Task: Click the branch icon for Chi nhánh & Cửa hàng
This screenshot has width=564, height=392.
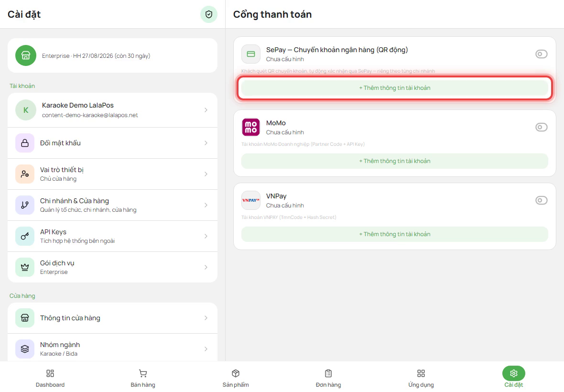Action: point(25,205)
